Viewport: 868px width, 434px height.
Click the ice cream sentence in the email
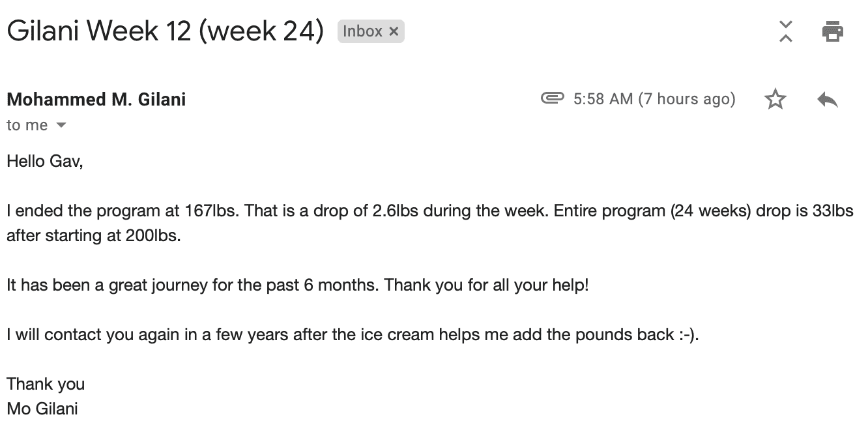coord(353,335)
